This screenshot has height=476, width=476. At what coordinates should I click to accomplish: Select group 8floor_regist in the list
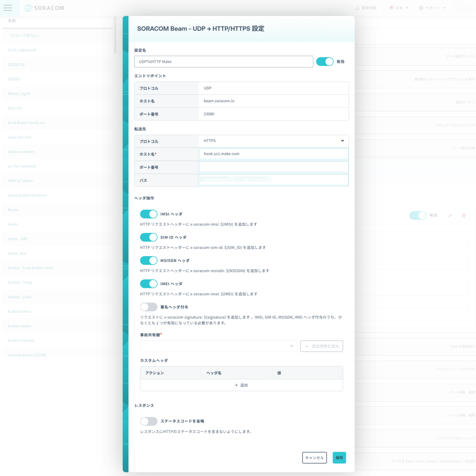(58, 94)
